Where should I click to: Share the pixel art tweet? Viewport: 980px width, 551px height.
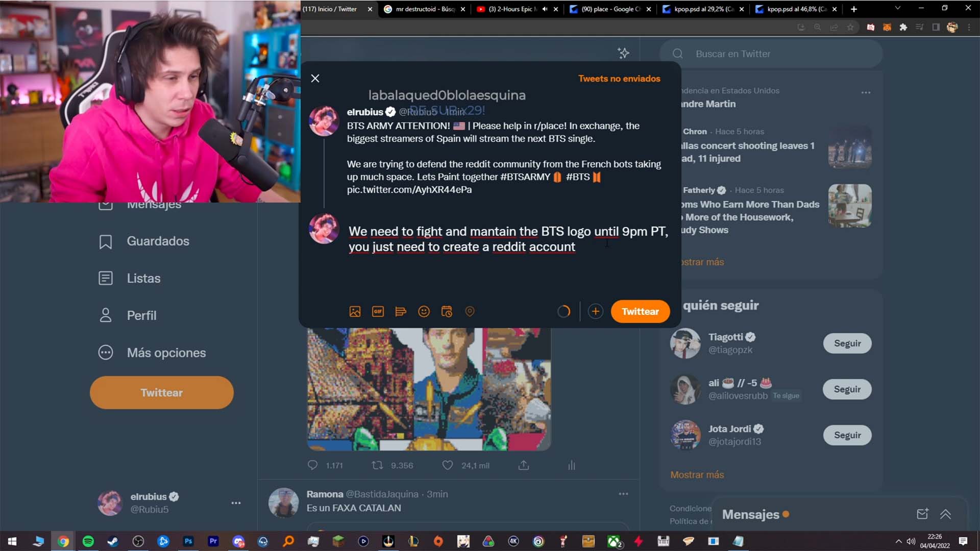click(x=524, y=465)
